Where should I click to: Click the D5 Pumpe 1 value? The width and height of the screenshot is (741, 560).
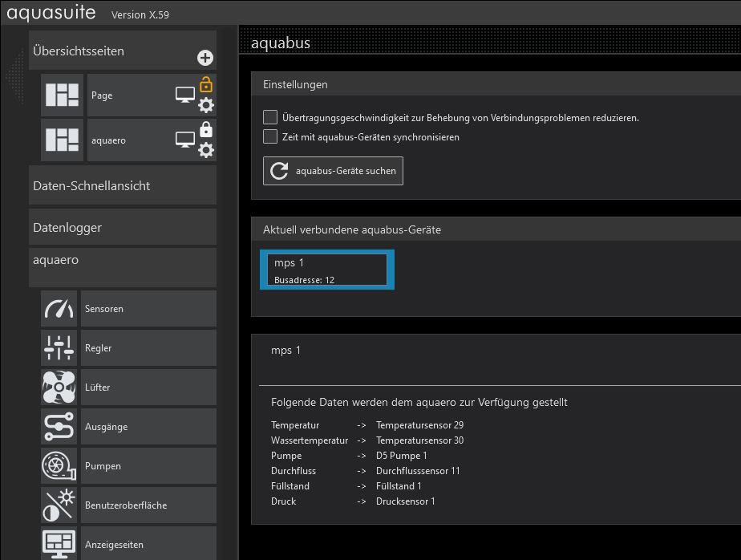(402, 456)
